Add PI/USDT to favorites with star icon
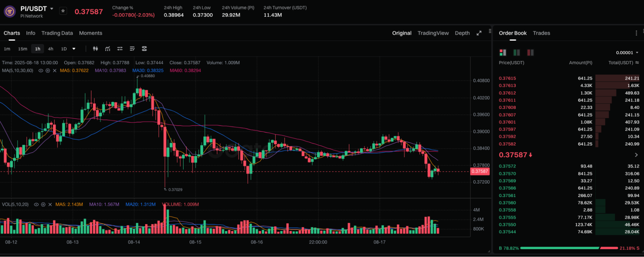Screen dimensions: 644x257 63,11
